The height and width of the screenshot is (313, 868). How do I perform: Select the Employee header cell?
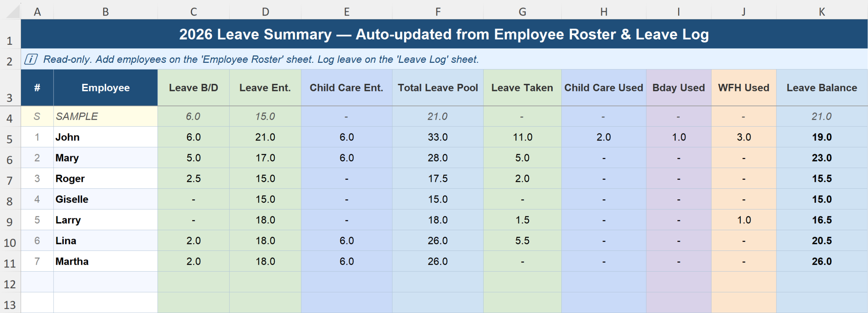click(x=105, y=88)
